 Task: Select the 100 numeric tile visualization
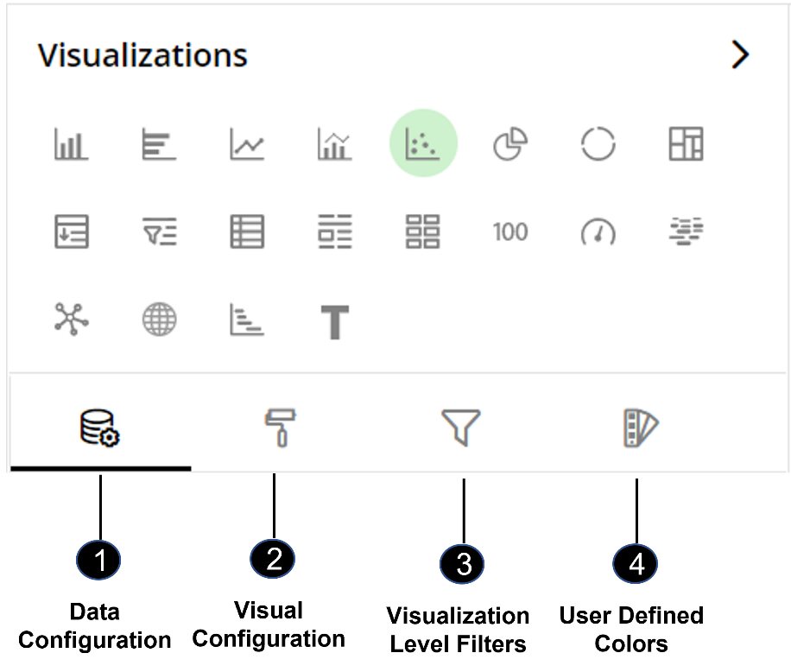tap(510, 232)
